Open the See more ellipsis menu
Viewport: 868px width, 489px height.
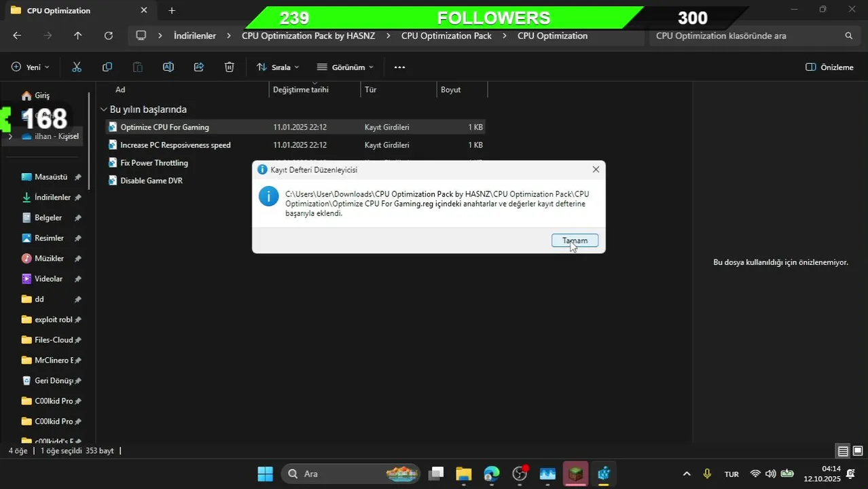coord(399,67)
